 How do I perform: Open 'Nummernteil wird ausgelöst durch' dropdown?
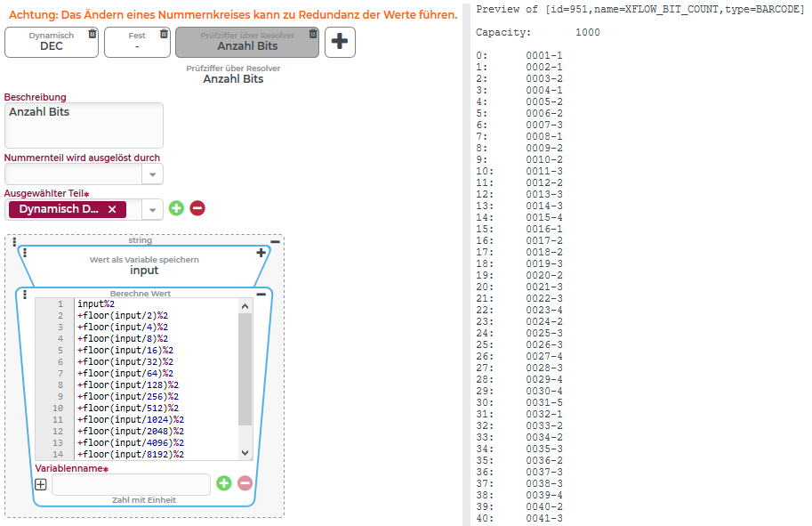click(153, 174)
